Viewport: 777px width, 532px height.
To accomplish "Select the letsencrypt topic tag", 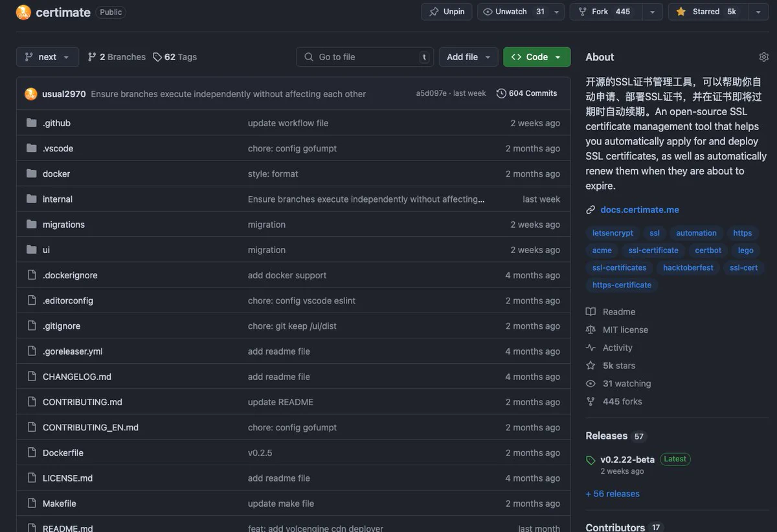I will (x=613, y=233).
